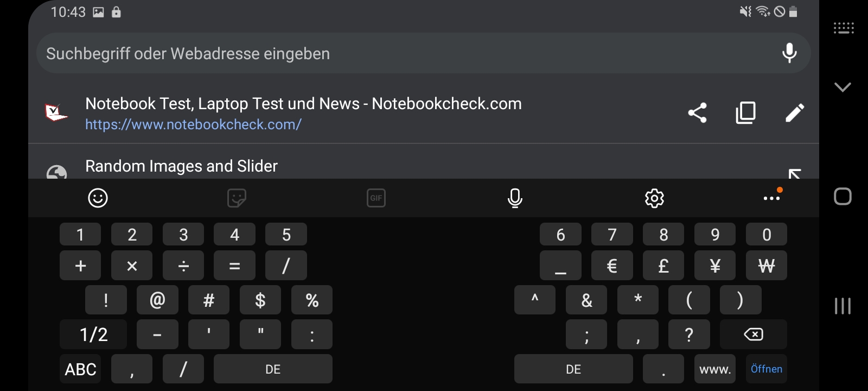
Task: Tap the keyboard voice input microphone
Action: click(515, 198)
